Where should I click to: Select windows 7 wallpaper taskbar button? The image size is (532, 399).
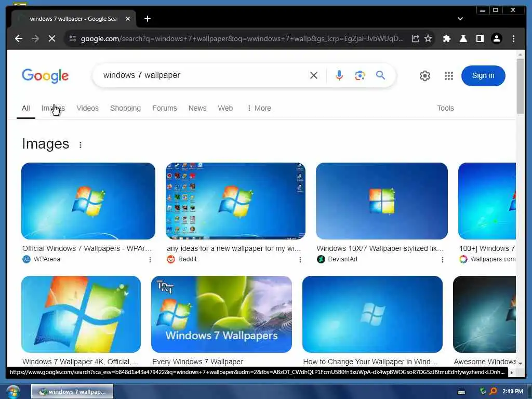pos(72,392)
